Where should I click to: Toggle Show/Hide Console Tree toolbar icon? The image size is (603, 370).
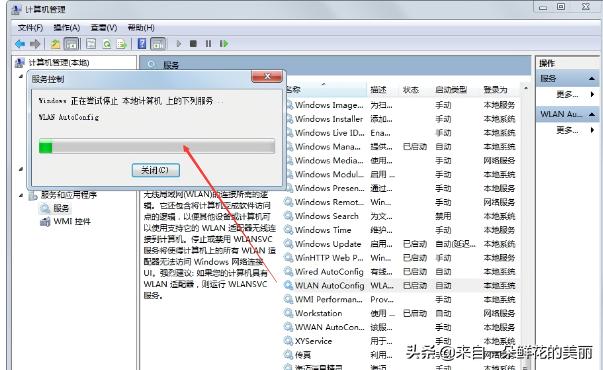(x=72, y=44)
